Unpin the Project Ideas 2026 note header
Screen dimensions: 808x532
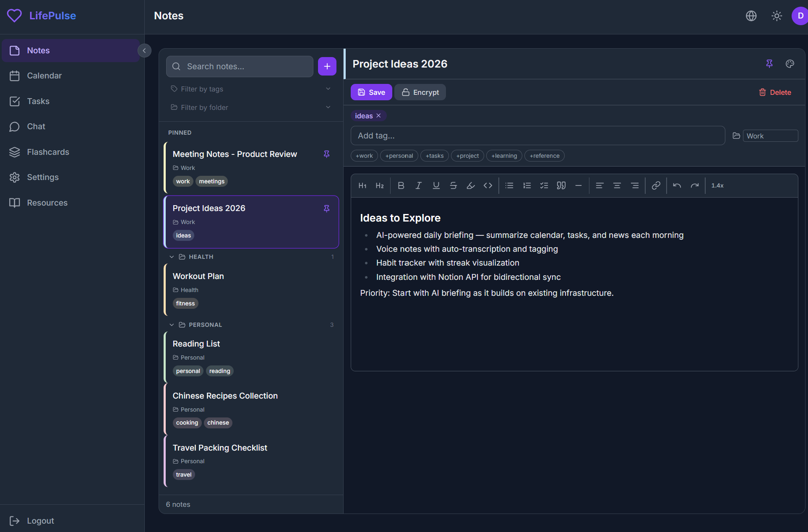click(x=769, y=64)
